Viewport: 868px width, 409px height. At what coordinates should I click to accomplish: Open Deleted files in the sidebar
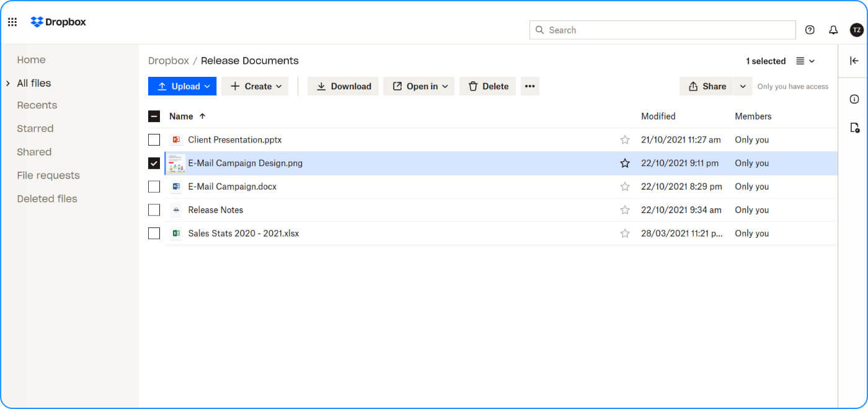47,199
